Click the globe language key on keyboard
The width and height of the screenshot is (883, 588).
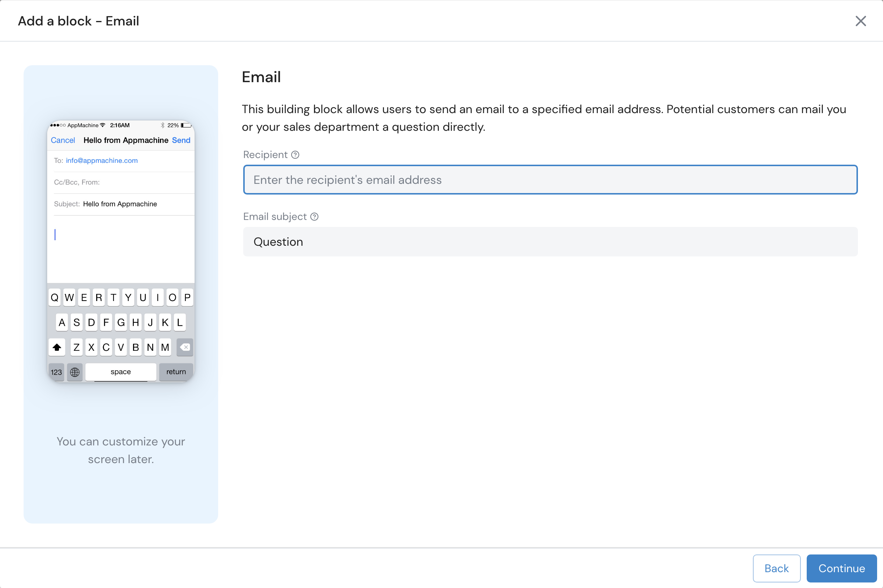click(x=75, y=372)
